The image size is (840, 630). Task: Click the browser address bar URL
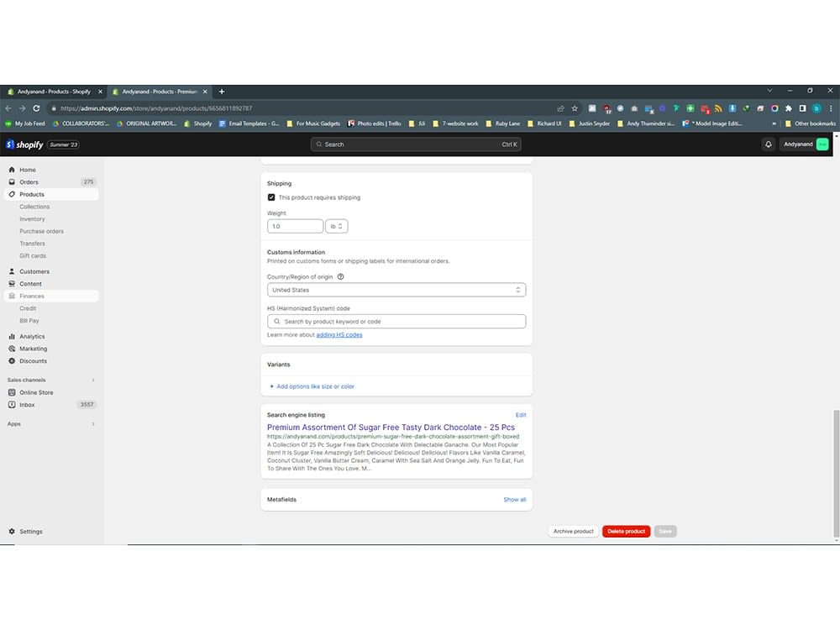pos(156,108)
